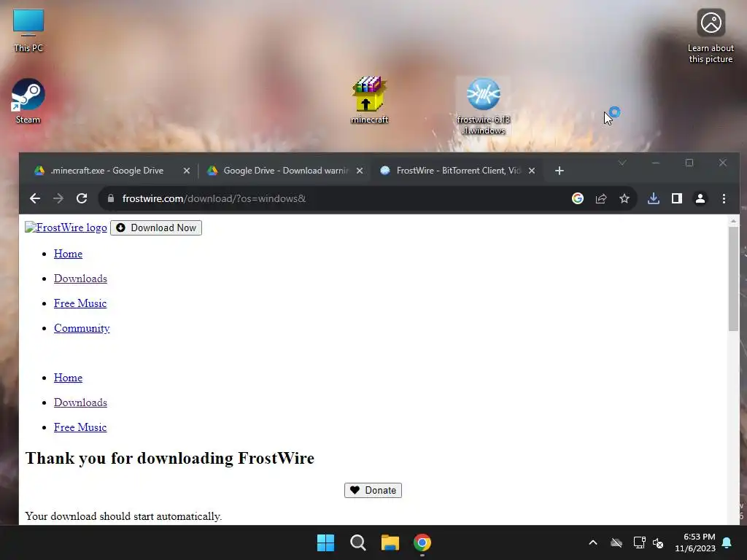The width and height of the screenshot is (747, 560).
Task: Show hidden tray icons chevron
Action: pos(593,542)
